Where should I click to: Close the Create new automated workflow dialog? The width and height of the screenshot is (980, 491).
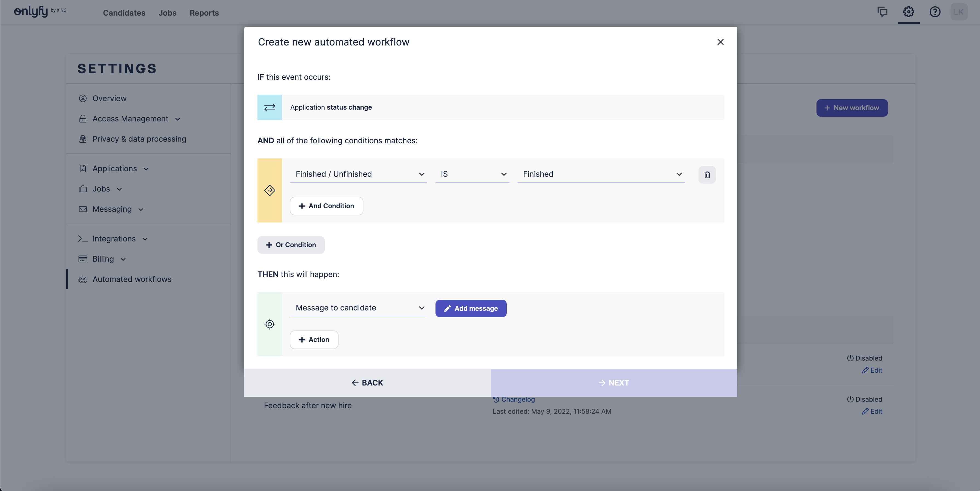[x=720, y=42]
